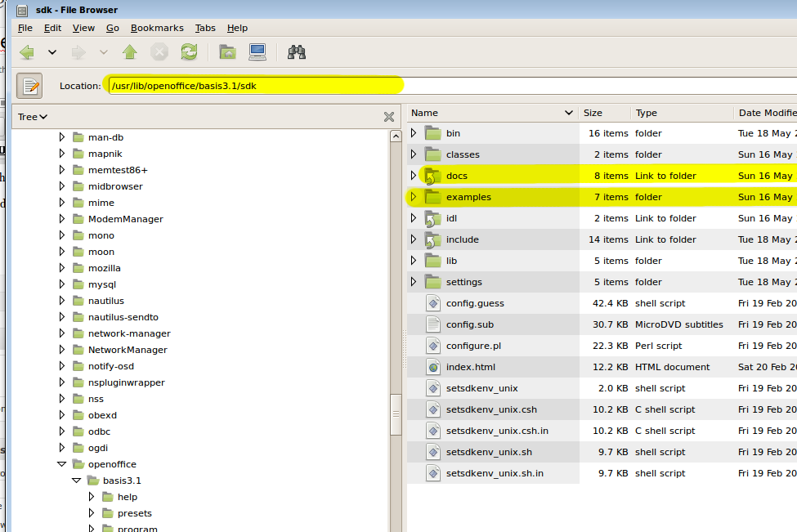797x532 pixels.
Task: Open the Help menu
Action: coord(237,28)
